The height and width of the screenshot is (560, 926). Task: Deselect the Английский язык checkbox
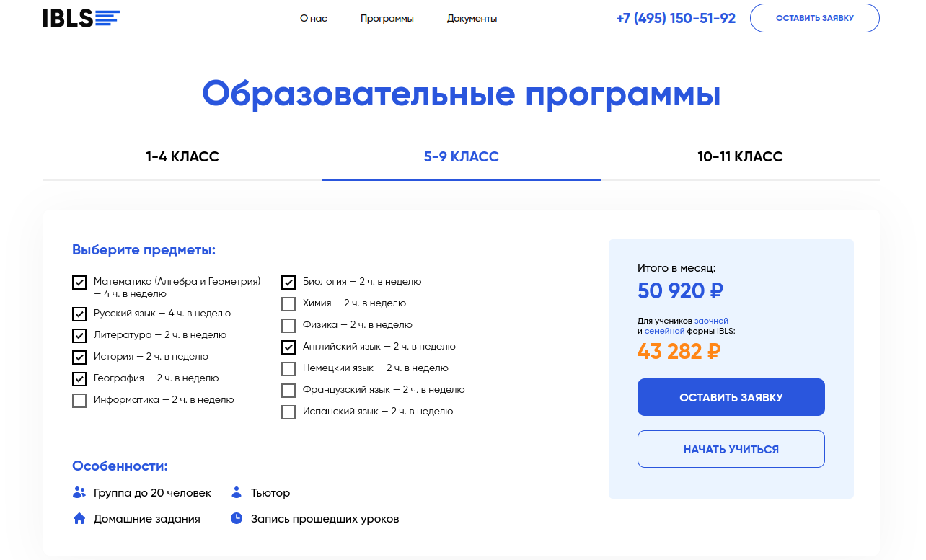coord(288,347)
